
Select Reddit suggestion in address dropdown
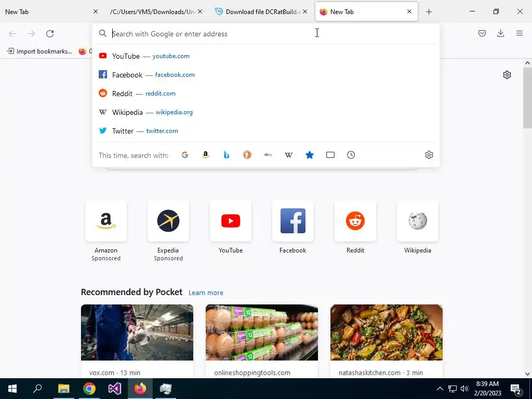coord(265,94)
